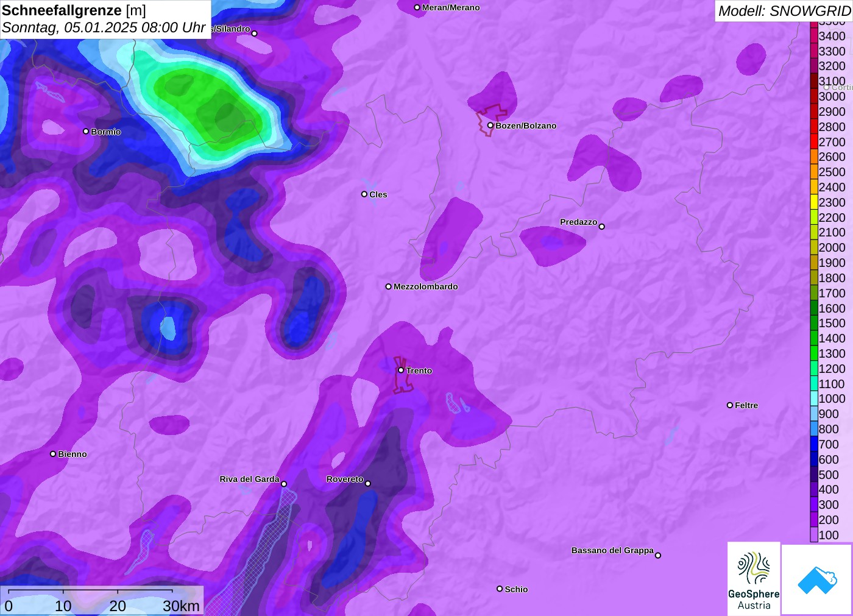Click the 20 scale bar tick label
853x616 pixels.
point(118,606)
